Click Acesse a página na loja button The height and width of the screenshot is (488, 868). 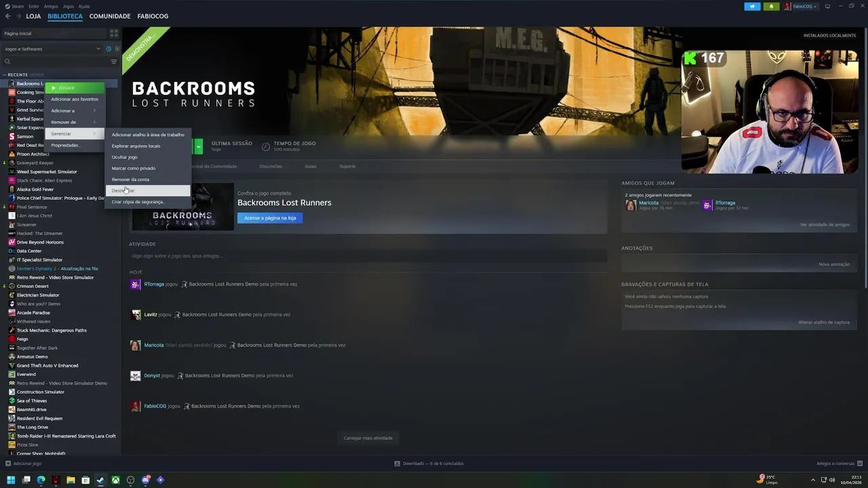270,218
